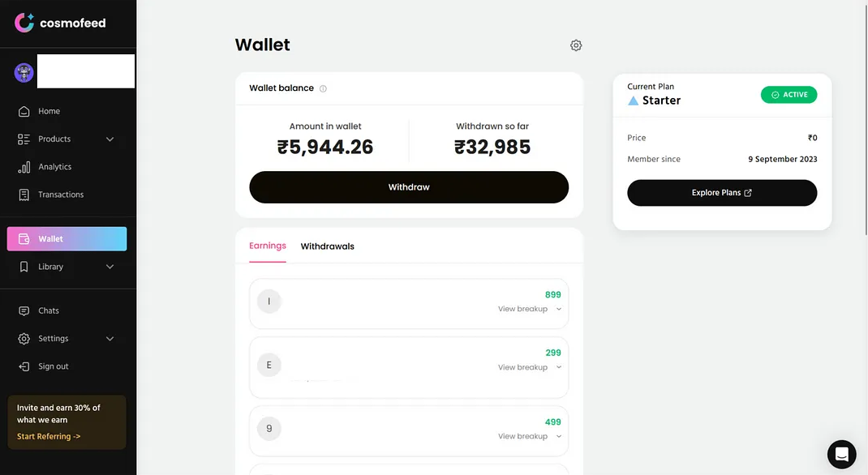Viewport: 868px width, 475px height.
Task: Click the cosmofeed logo
Action: pyautogui.click(x=60, y=23)
